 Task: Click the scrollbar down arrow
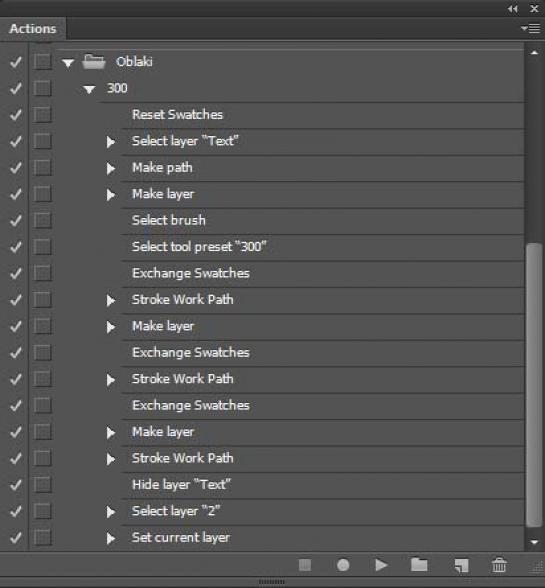(534, 542)
